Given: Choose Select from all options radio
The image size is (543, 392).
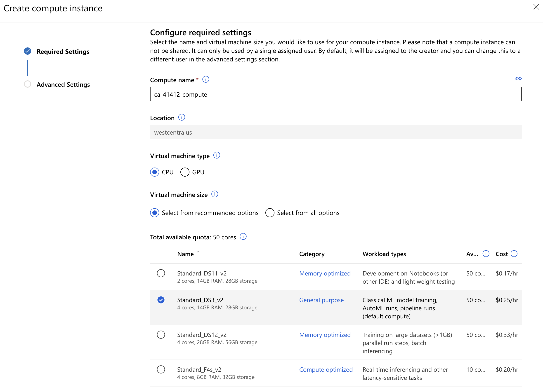Looking at the screenshot, I should click(270, 213).
